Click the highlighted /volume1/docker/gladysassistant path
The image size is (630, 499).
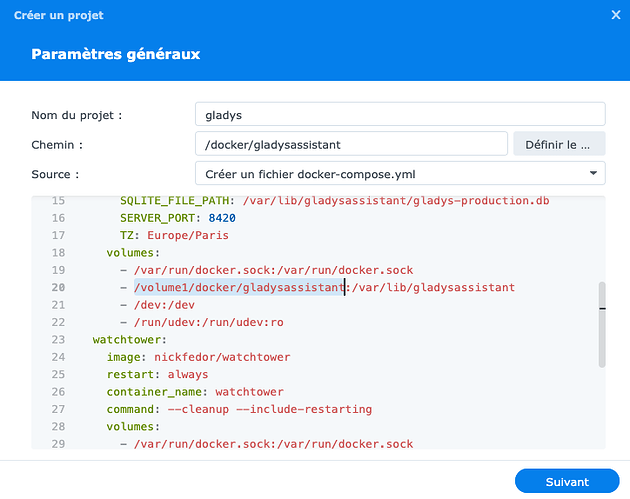click(239, 287)
